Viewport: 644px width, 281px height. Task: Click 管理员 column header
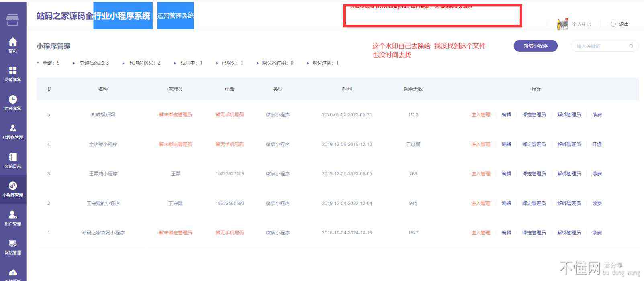click(x=176, y=89)
